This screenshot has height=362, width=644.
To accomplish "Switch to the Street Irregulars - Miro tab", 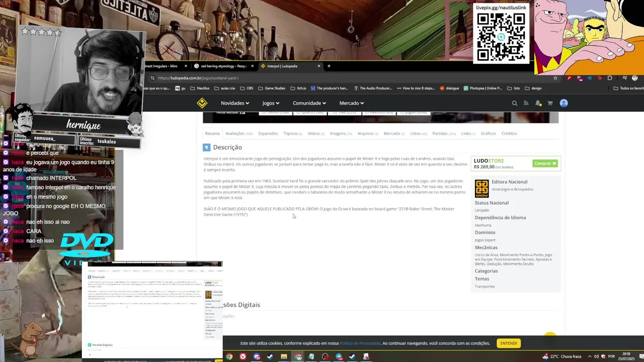I will tap(161, 66).
